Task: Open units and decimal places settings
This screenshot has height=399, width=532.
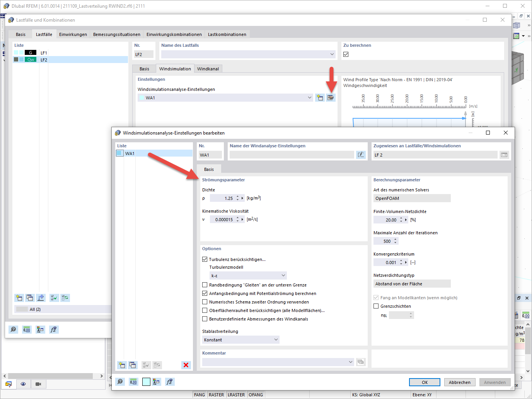Action: [133, 382]
